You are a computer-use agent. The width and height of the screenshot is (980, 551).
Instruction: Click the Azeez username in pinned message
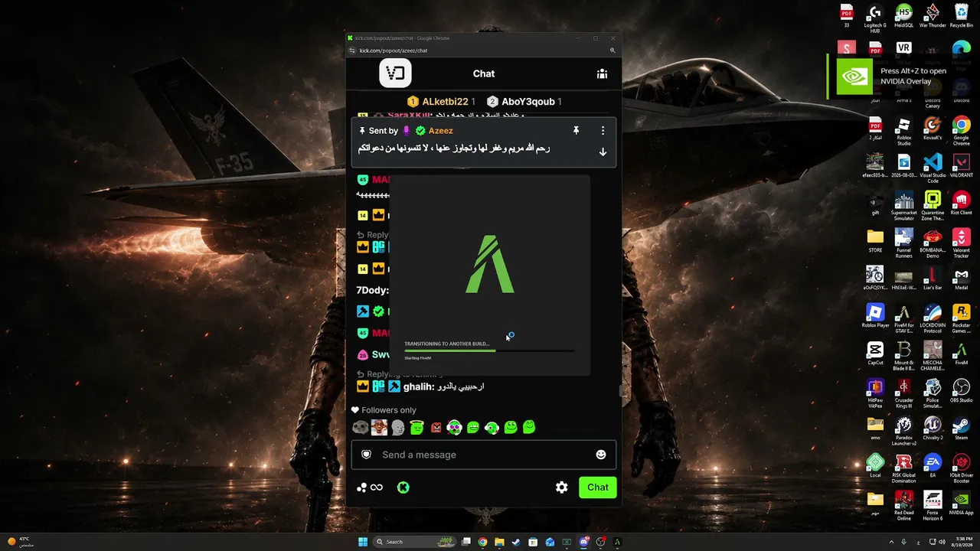tap(440, 131)
